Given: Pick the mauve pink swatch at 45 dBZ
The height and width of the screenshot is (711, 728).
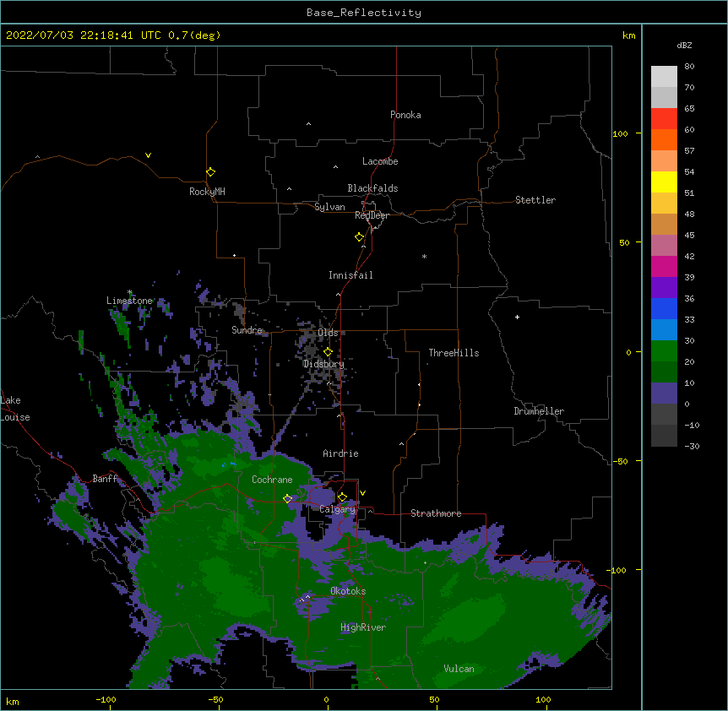Looking at the screenshot, I should point(664,246).
